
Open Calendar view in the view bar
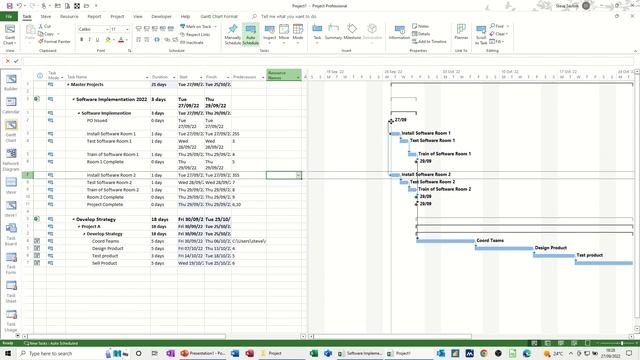pos(11,105)
